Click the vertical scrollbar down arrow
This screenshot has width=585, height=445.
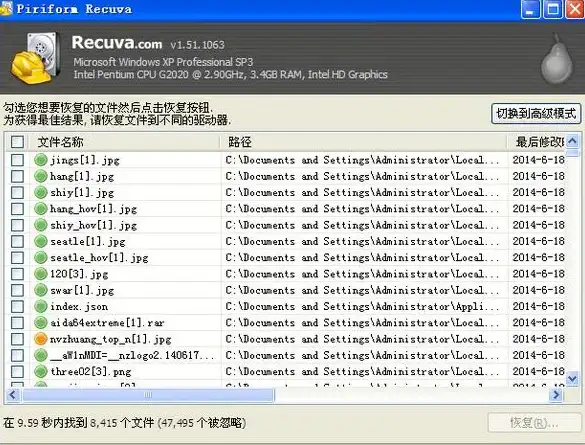pyautogui.click(x=572, y=379)
